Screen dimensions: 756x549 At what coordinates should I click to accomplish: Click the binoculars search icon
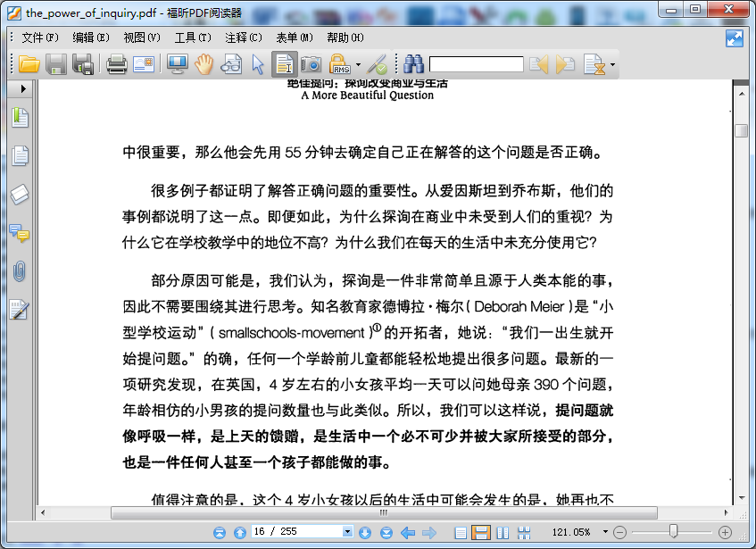tap(413, 64)
